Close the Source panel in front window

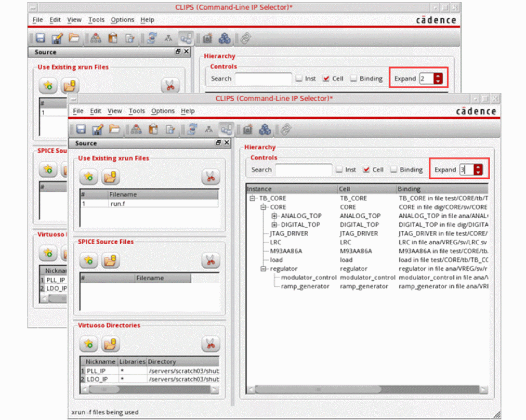click(x=227, y=142)
